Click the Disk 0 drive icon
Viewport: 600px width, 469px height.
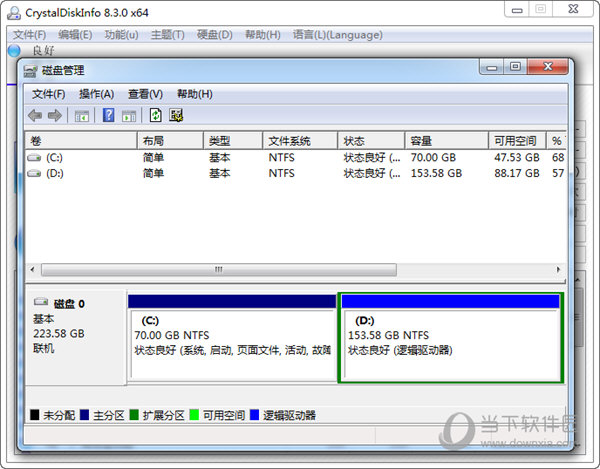(x=41, y=302)
